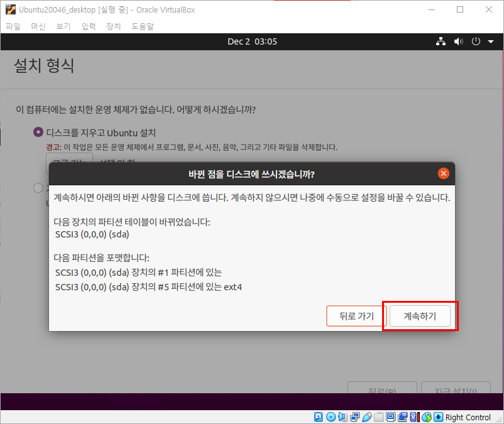Click the VirtualBox audio status icon
Image resolution: width=504 pixels, height=424 pixels.
point(342,417)
